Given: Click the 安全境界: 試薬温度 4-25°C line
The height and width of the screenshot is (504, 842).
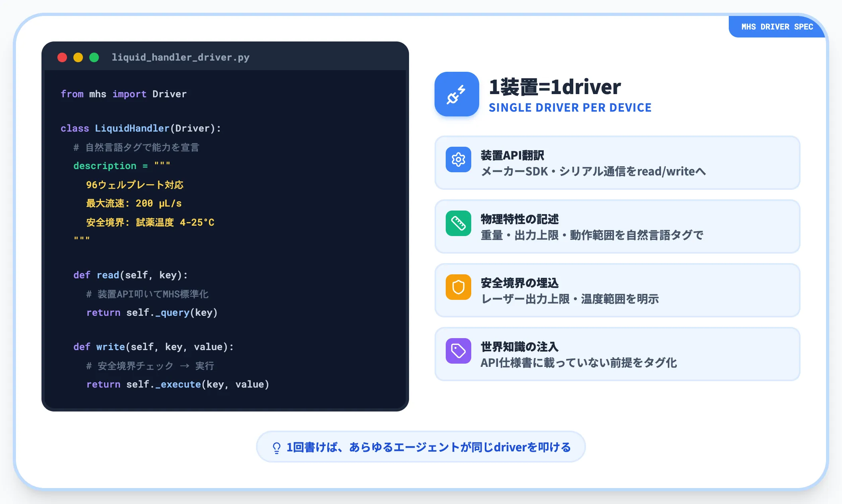Looking at the screenshot, I should click(x=150, y=222).
